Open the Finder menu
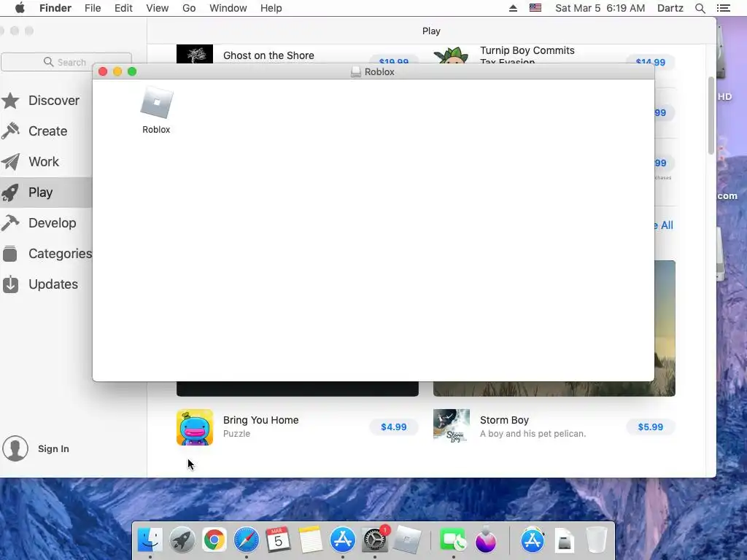 [x=55, y=8]
